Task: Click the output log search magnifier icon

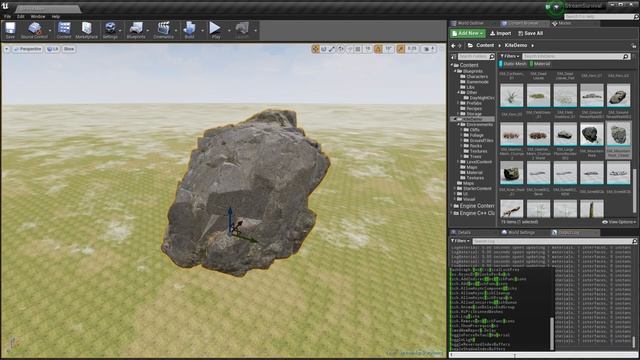Action: pyautogui.click(x=634, y=242)
